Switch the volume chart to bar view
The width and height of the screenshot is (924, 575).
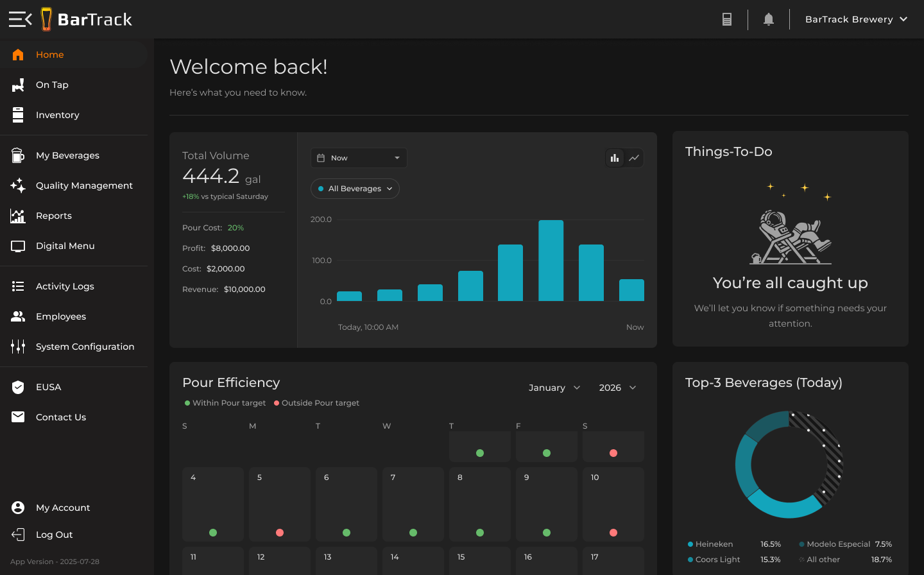pos(615,158)
